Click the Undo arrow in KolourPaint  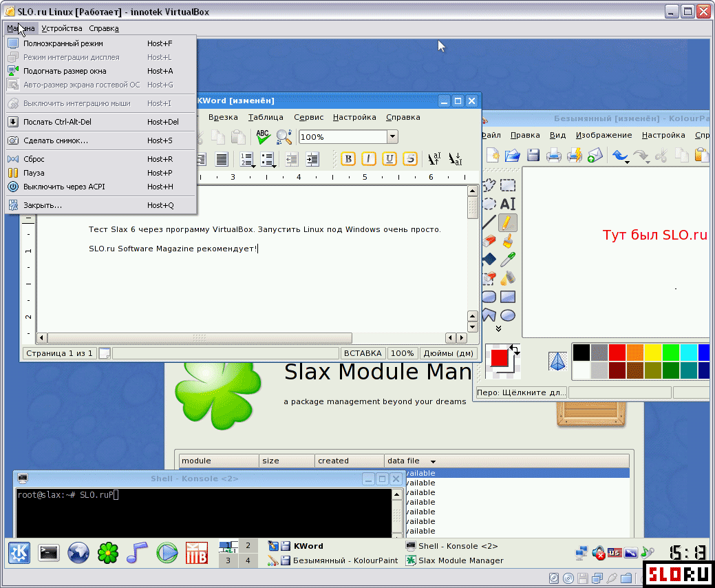pyautogui.click(x=619, y=156)
